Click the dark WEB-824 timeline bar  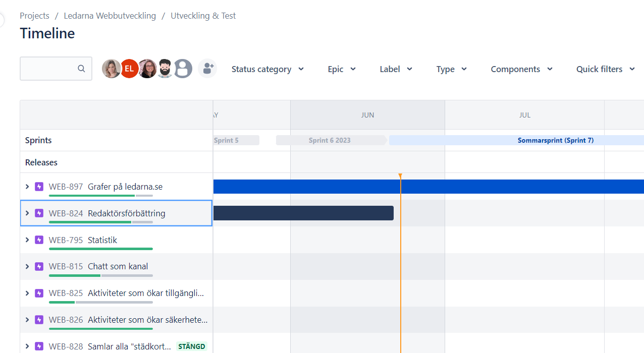pos(303,213)
